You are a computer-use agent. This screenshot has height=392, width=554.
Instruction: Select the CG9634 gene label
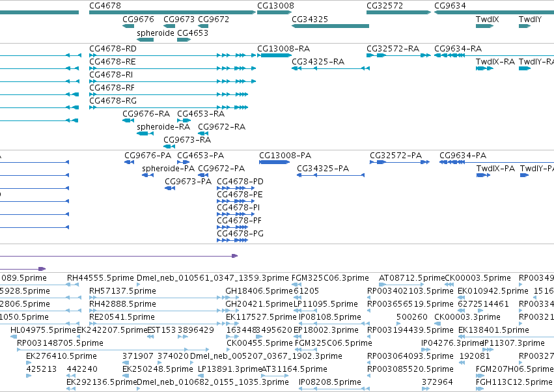(450, 6)
